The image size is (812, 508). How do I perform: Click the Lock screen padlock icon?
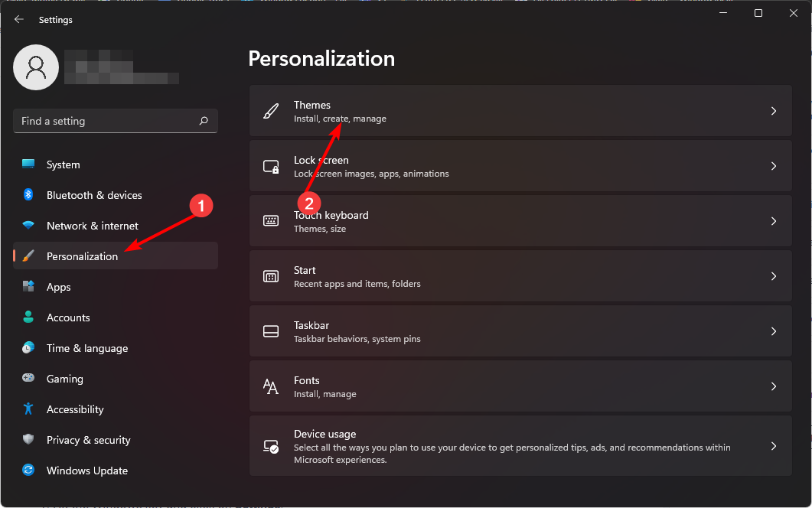[271, 165]
